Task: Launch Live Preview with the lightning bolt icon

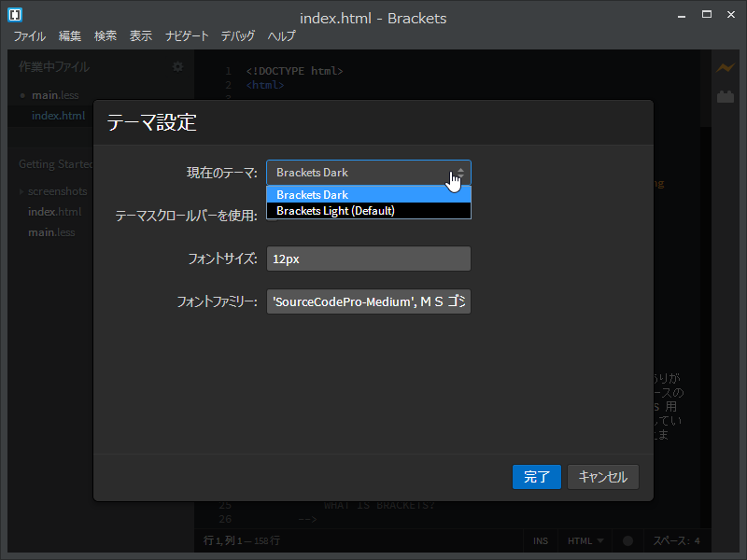Action: 726,67
